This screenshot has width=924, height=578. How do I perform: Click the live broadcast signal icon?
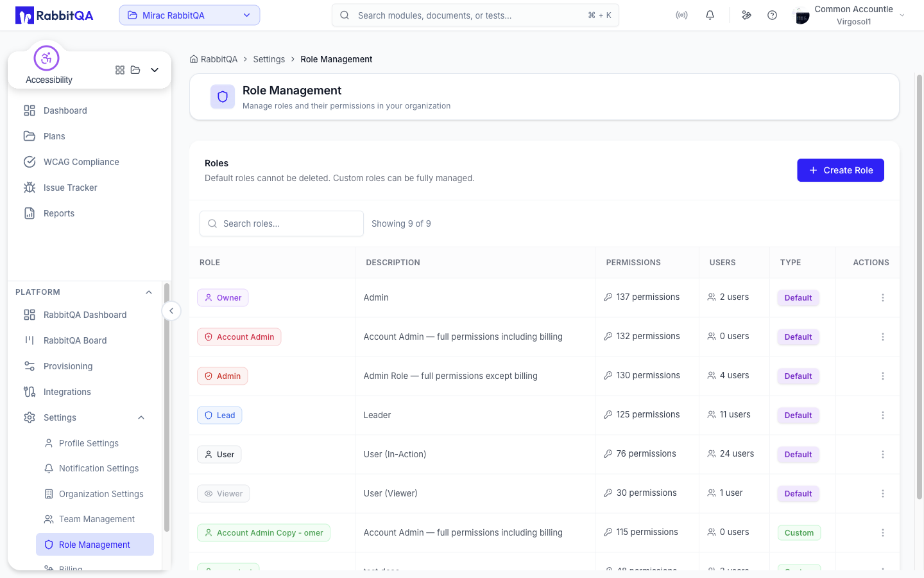681,15
